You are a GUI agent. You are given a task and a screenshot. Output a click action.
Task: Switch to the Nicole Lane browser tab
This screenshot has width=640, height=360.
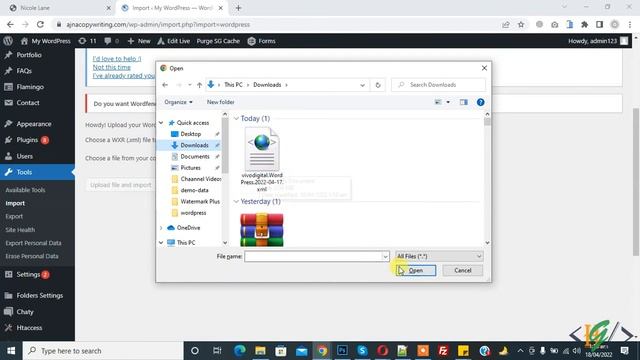(59, 8)
